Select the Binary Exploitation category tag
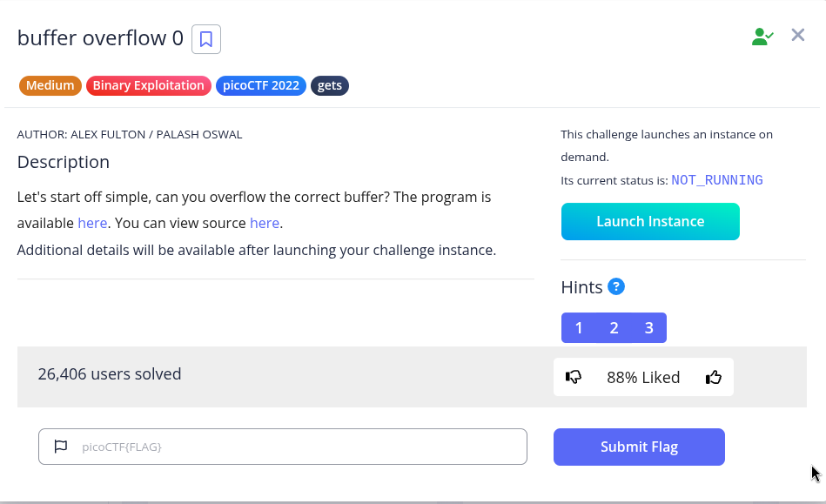This screenshot has height=504, width=826. point(148,85)
